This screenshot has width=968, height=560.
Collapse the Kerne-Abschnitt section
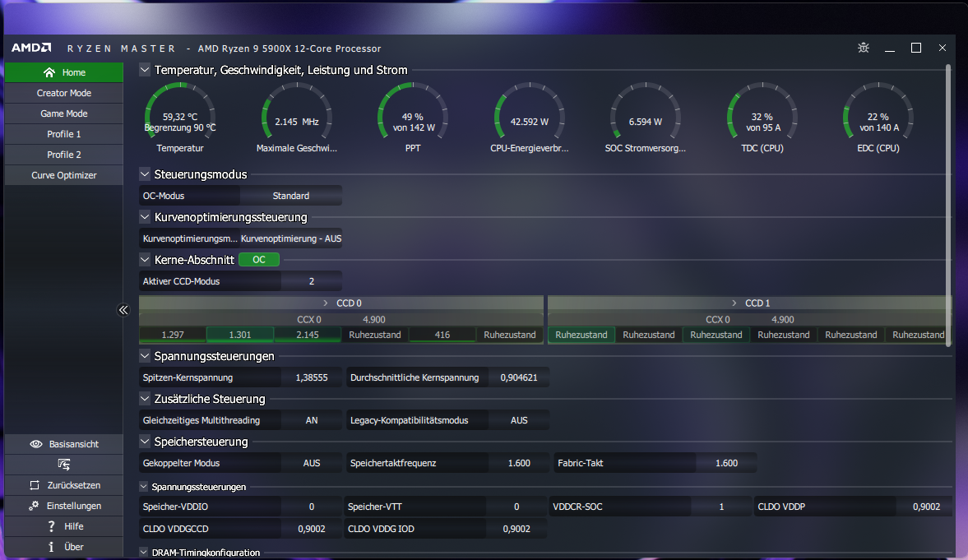click(x=145, y=259)
